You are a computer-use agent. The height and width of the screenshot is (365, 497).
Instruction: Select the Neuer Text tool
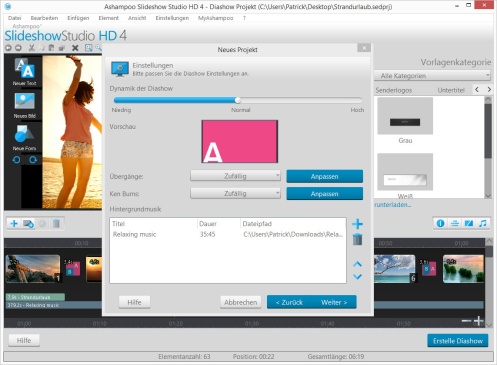click(24, 72)
